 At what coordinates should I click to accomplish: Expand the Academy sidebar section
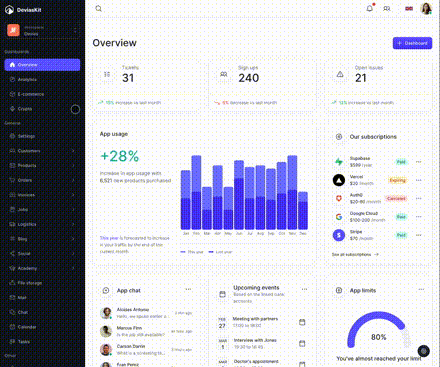coord(42,268)
